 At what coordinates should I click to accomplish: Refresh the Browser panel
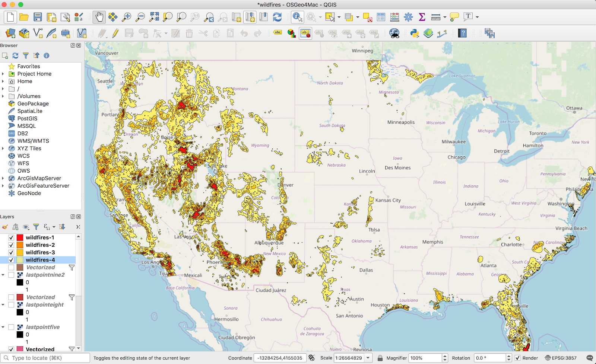pos(15,55)
